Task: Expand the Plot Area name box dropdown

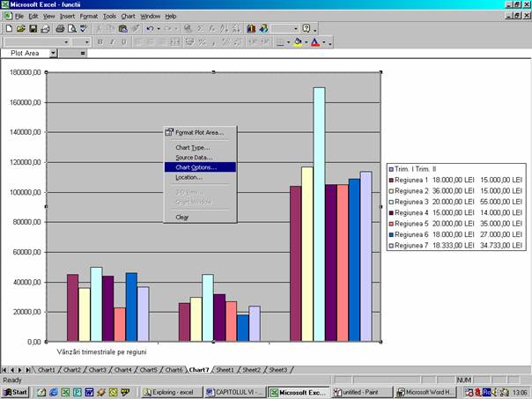Action: 53,54
